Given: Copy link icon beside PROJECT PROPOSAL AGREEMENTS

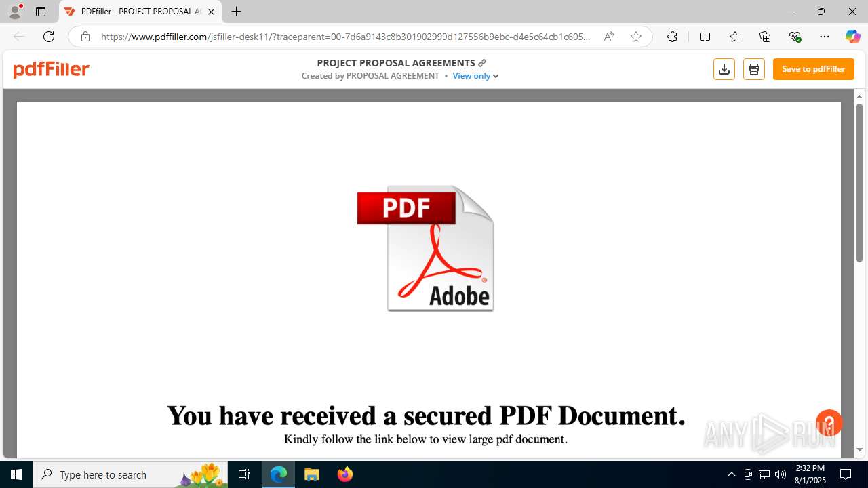Looking at the screenshot, I should click(482, 63).
